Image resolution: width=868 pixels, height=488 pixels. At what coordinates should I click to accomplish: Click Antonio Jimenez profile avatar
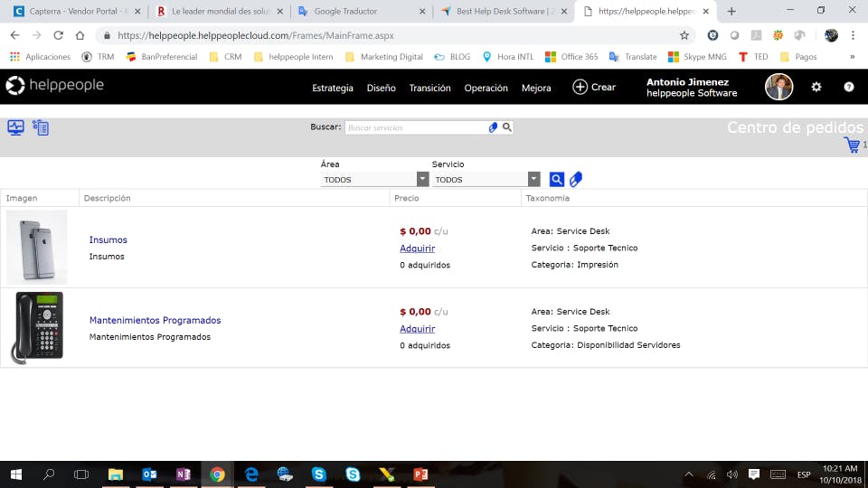coord(778,87)
